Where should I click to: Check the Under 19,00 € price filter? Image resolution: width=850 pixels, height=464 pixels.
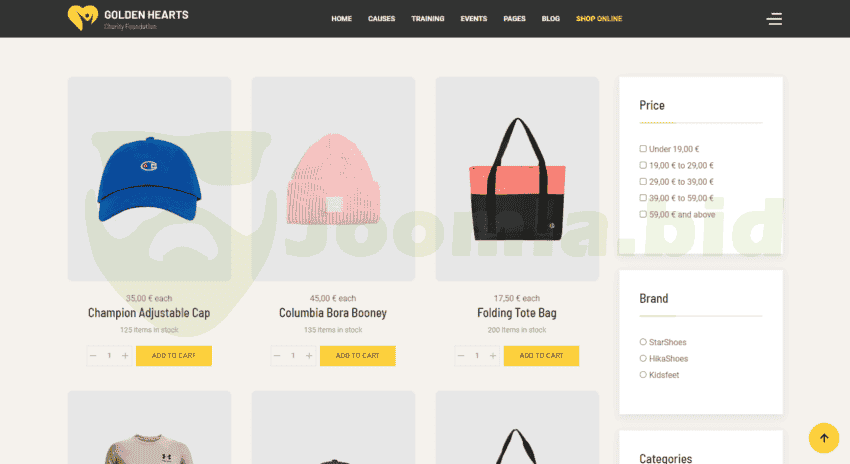643,149
